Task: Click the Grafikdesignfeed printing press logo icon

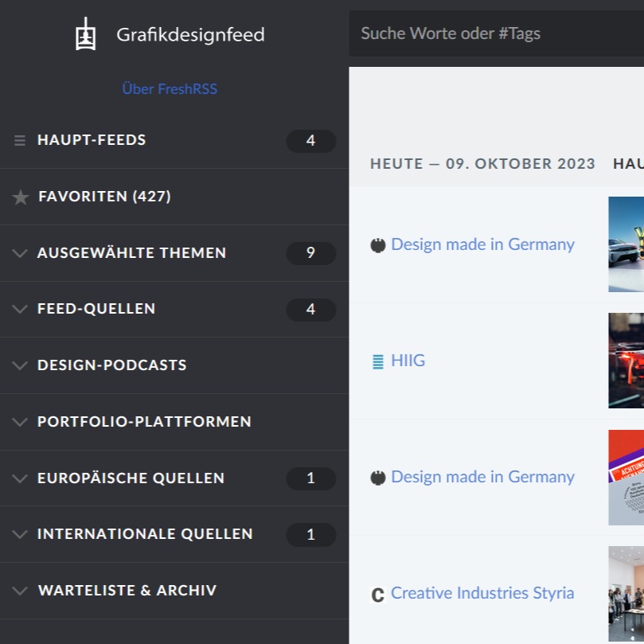Action: (x=85, y=33)
